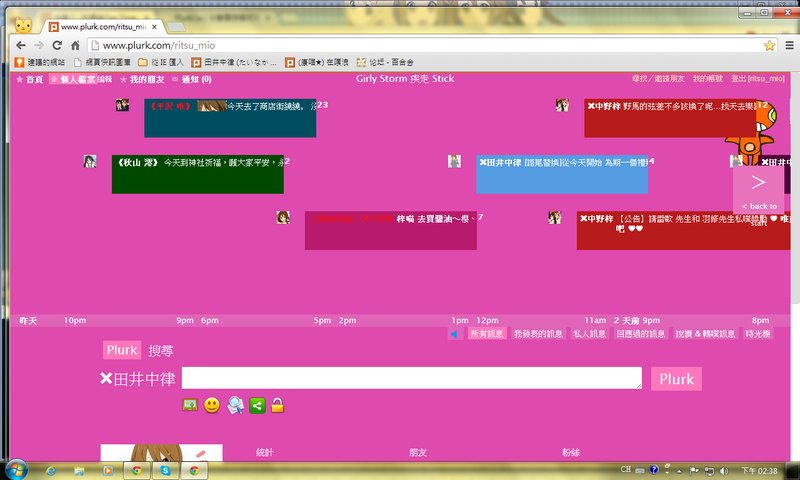Open the light blue 田井中律 plurk
The height and width of the screenshot is (480, 800).
coord(562,174)
